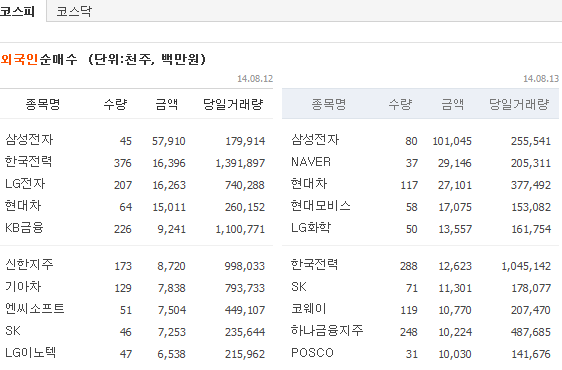This screenshot has height=370, width=562.
Task: Click 수량 header in 14.08.13 table
Action: 401,104
